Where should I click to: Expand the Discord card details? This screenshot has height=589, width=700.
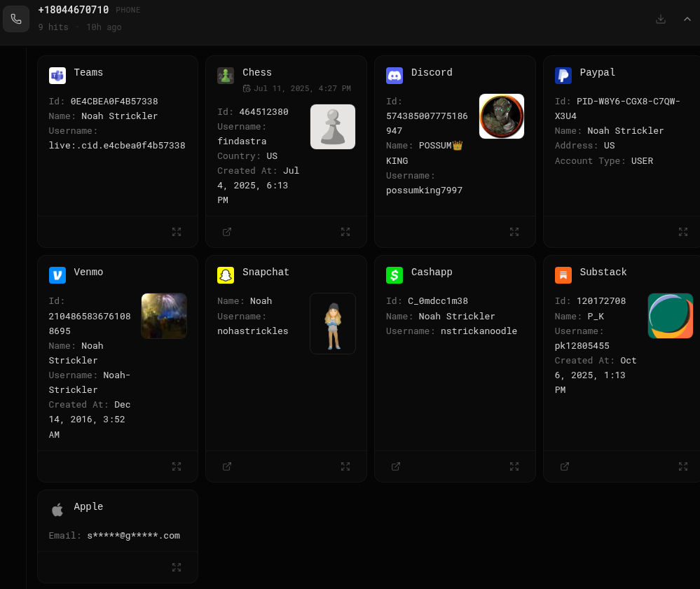(x=514, y=232)
